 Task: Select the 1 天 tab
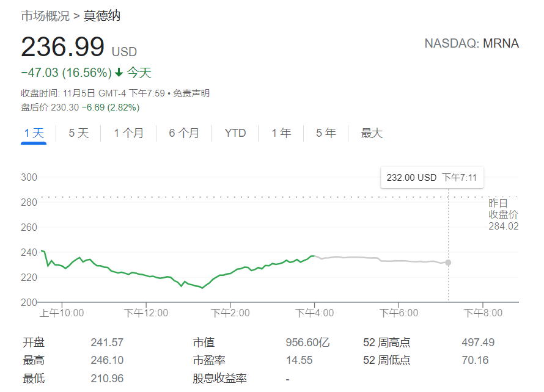pos(34,134)
